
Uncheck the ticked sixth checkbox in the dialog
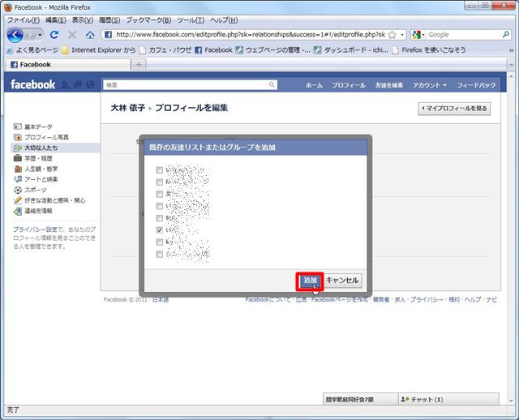(159, 230)
